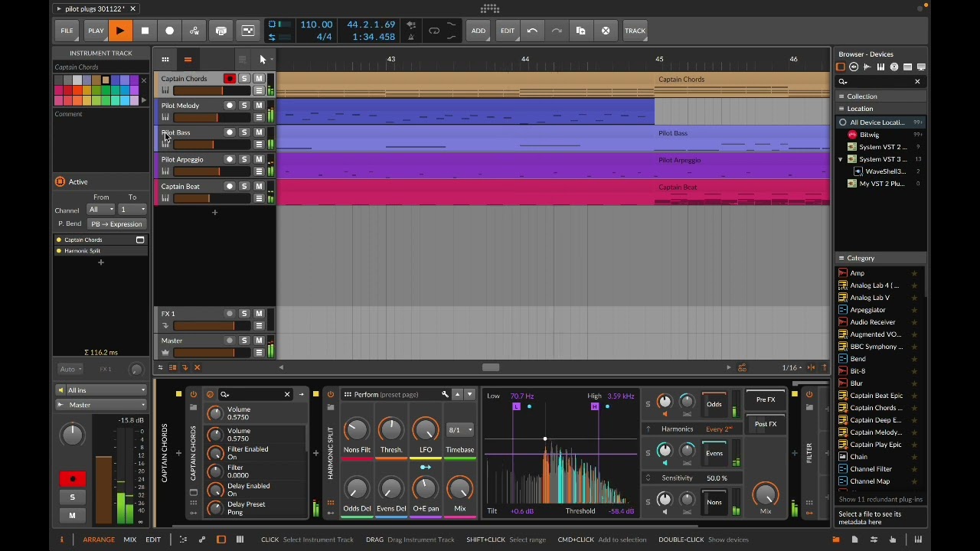Solo the Pilot Bass track

click(x=244, y=132)
